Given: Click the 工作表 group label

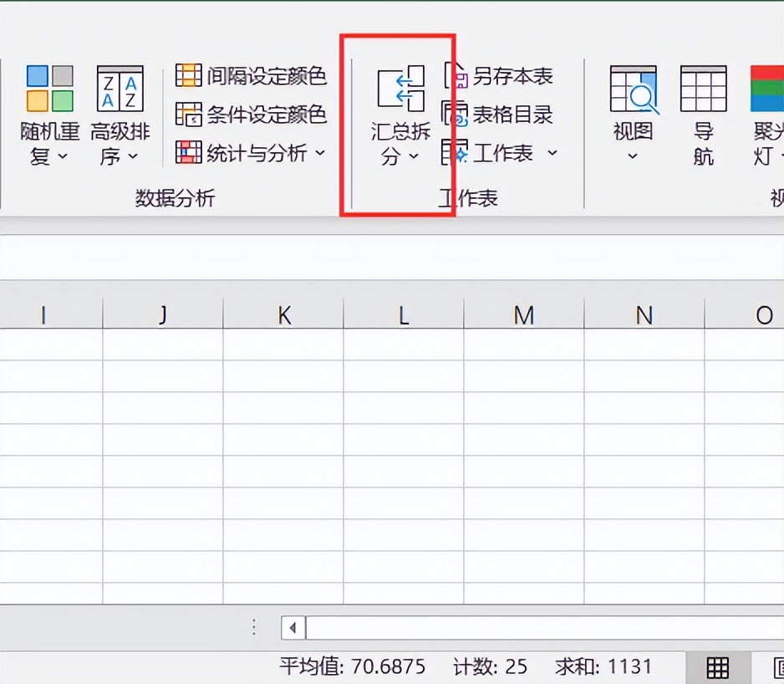Looking at the screenshot, I should [x=468, y=198].
